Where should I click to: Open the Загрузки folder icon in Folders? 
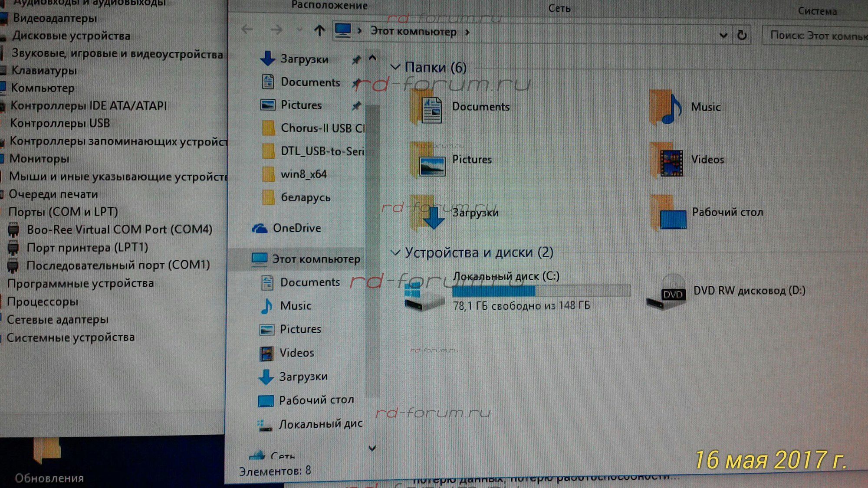427,213
